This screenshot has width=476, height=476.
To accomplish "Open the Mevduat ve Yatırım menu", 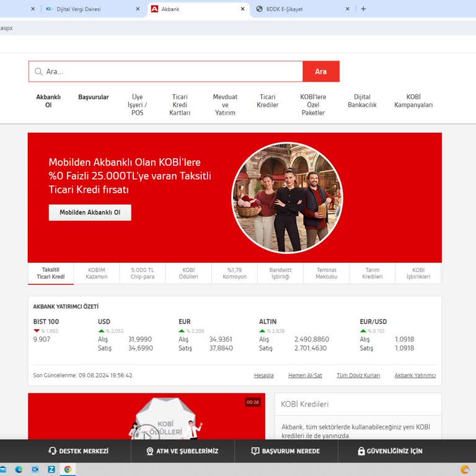I will coord(225,105).
